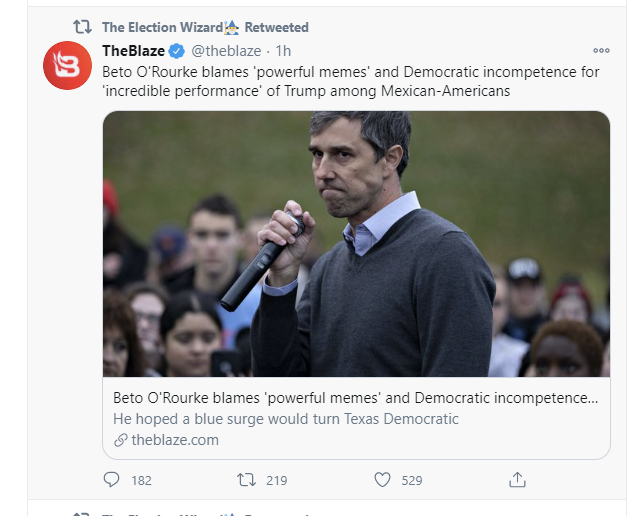Open TheBlaze display name
The height and width of the screenshot is (516, 644).
tap(133, 51)
